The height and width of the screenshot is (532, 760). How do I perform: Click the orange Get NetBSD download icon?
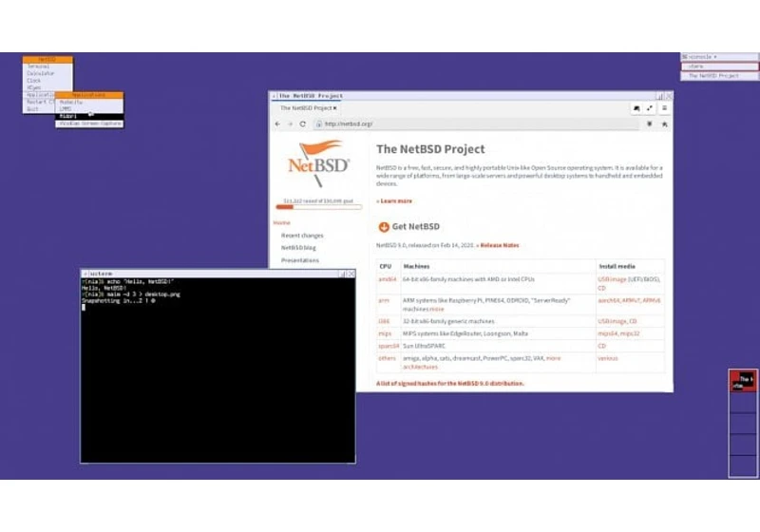[x=384, y=227]
